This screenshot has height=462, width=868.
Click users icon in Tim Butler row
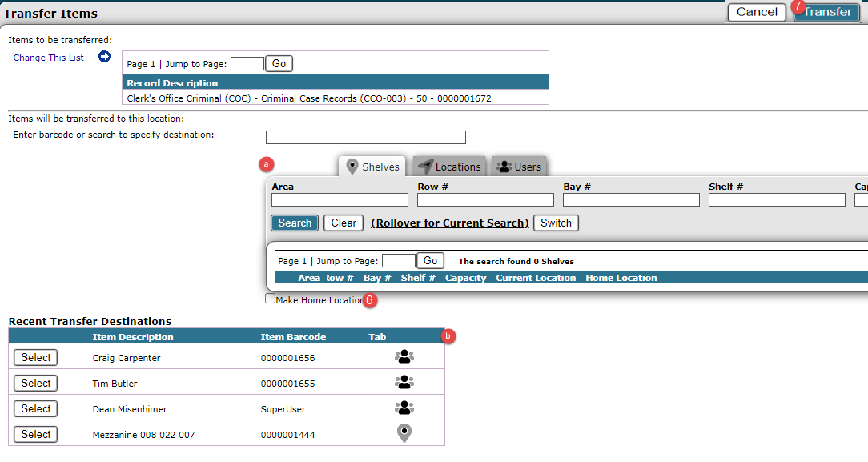[x=404, y=383]
